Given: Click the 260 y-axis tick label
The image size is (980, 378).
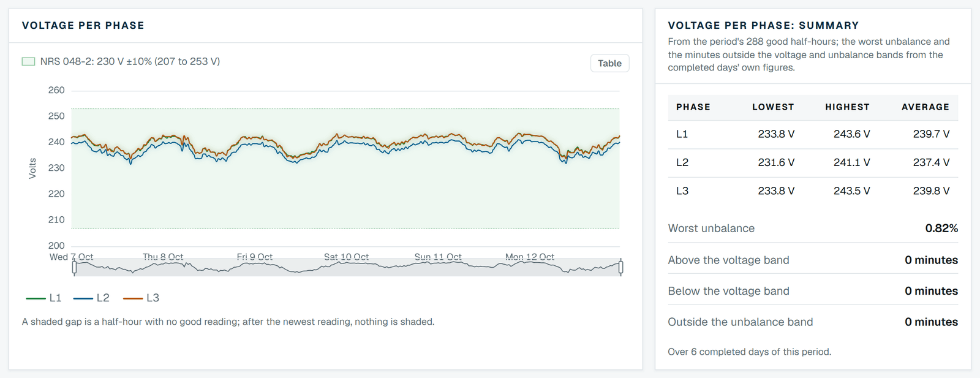Looking at the screenshot, I should [56, 90].
